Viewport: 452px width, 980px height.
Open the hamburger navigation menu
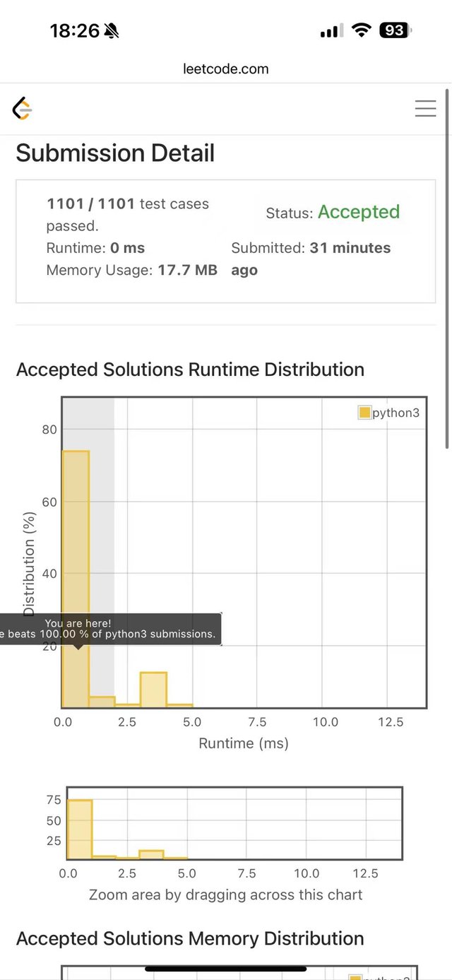pos(425,108)
